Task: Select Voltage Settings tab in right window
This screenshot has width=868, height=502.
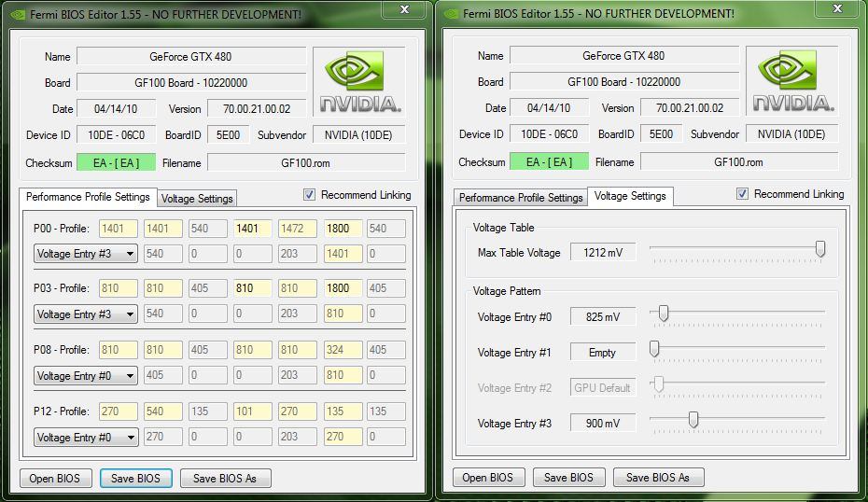Action: coord(630,196)
